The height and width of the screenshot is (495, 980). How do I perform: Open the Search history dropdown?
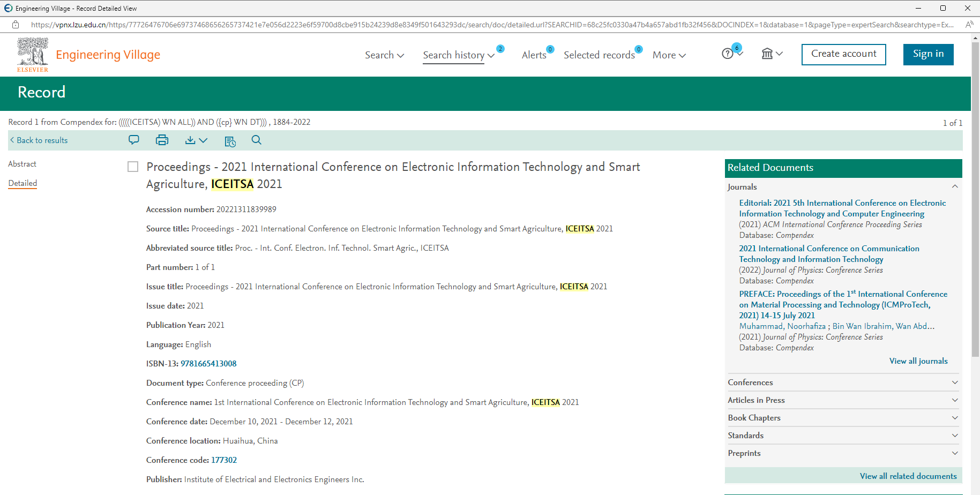click(459, 55)
